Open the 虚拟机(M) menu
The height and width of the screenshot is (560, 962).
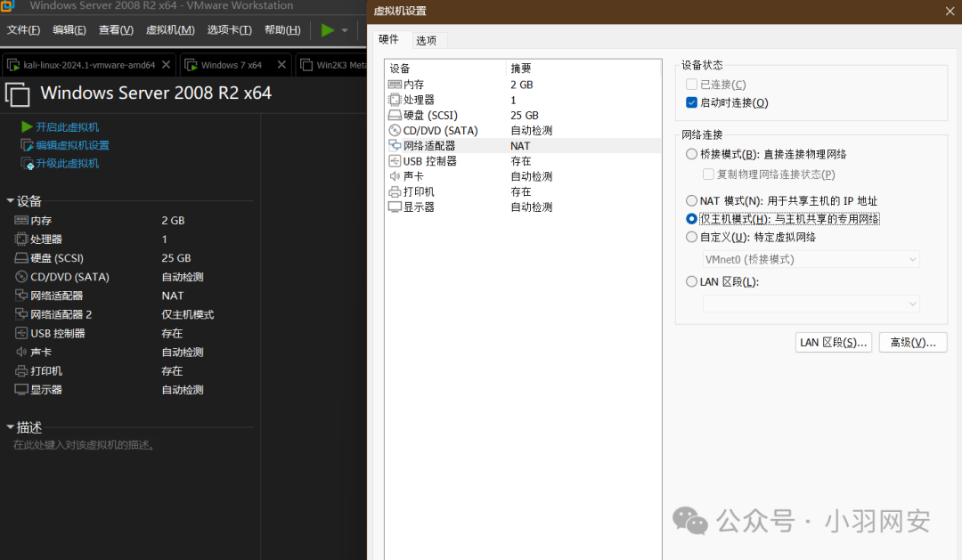170,30
